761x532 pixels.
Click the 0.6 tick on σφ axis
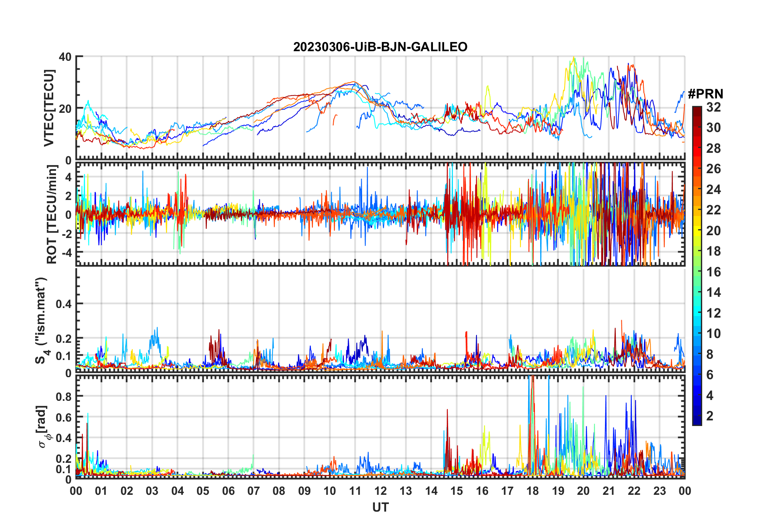(64, 417)
